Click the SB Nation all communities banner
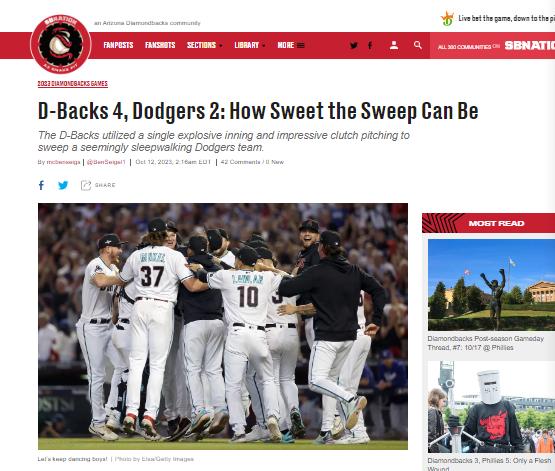 492,46
